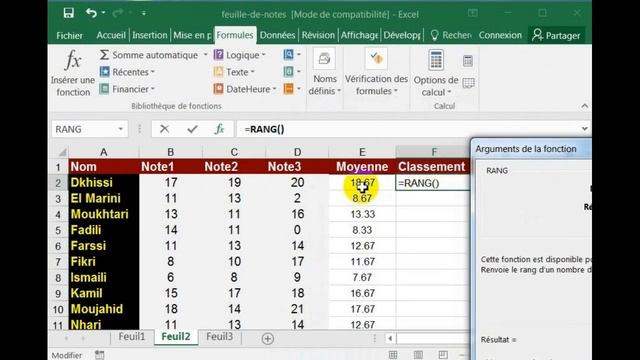Select the name cell Ismaili
640x360 pixels.
point(104,278)
